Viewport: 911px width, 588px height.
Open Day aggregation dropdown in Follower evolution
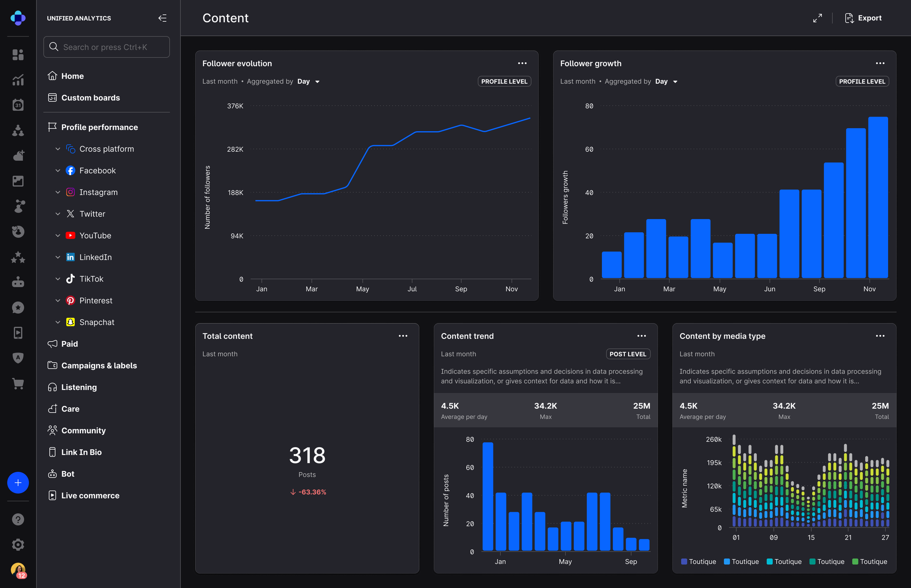click(308, 81)
